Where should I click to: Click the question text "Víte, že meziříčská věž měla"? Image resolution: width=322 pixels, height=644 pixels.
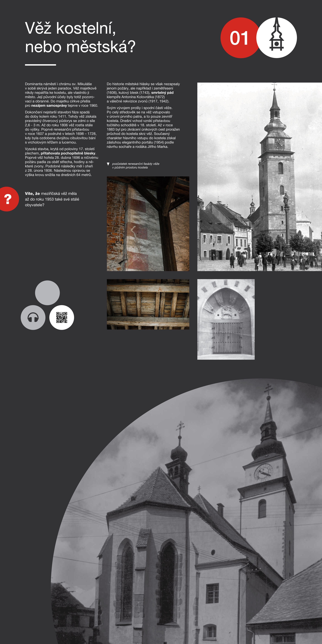(51, 194)
